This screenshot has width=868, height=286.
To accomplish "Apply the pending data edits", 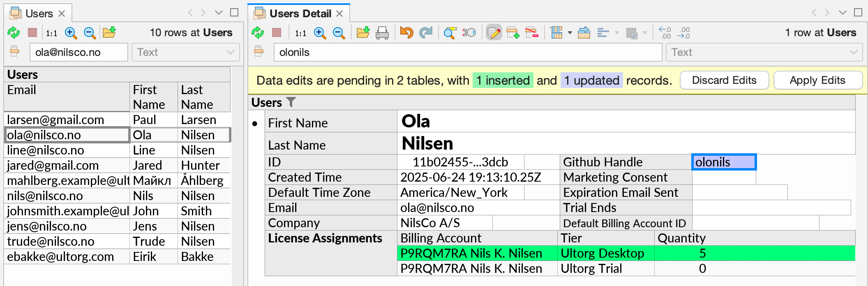I will tap(817, 80).
